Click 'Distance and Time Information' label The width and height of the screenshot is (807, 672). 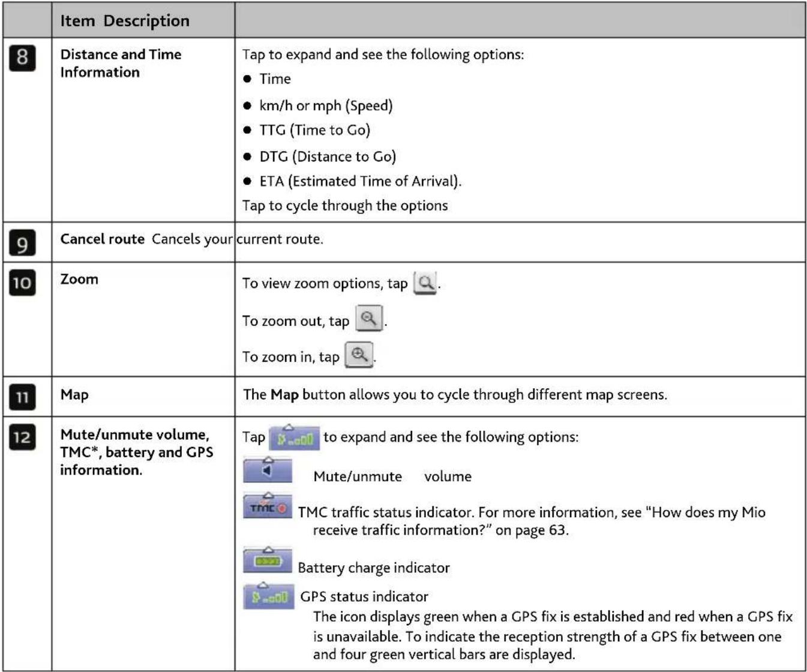(121, 63)
